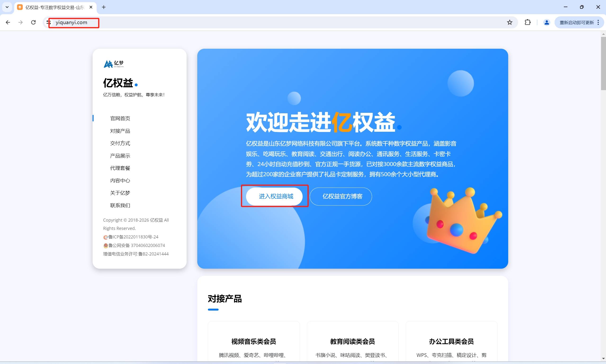Open 关于亿梦 in the sidebar menu
606x364 pixels.
[120, 193]
